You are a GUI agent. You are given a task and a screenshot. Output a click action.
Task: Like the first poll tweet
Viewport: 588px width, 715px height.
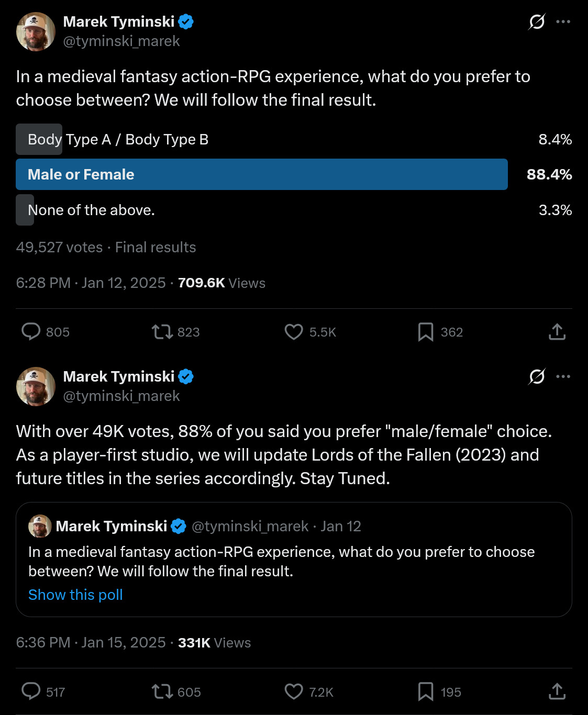(x=294, y=332)
